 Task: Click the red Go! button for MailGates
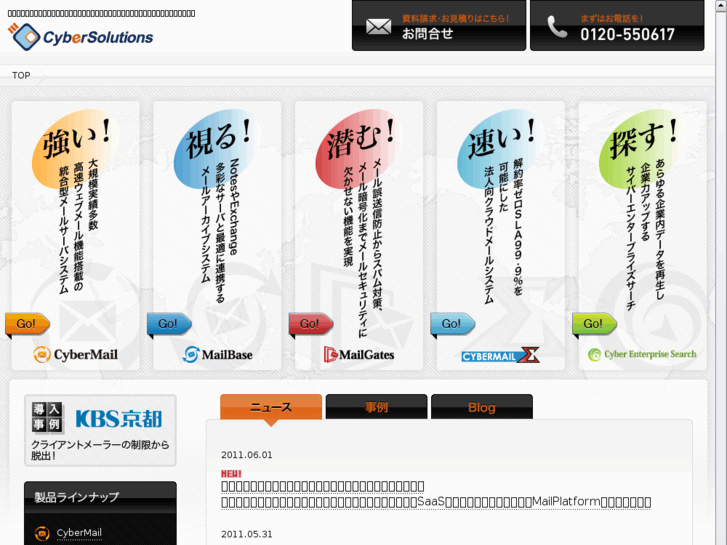311,324
